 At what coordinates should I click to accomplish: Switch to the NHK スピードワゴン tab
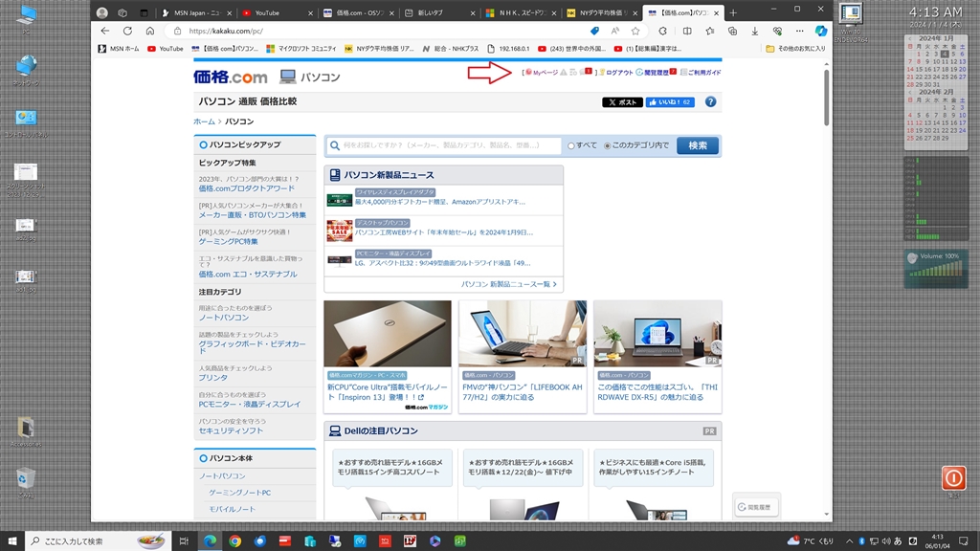click(522, 12)
